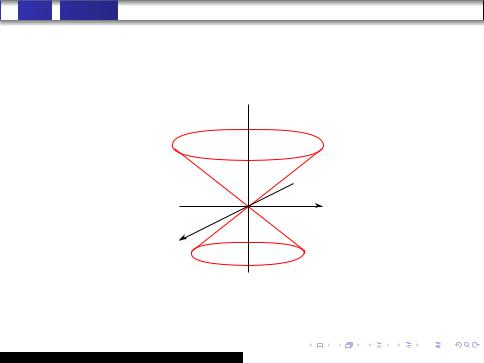Click the black progress bar at bottom

coord(121,357)
